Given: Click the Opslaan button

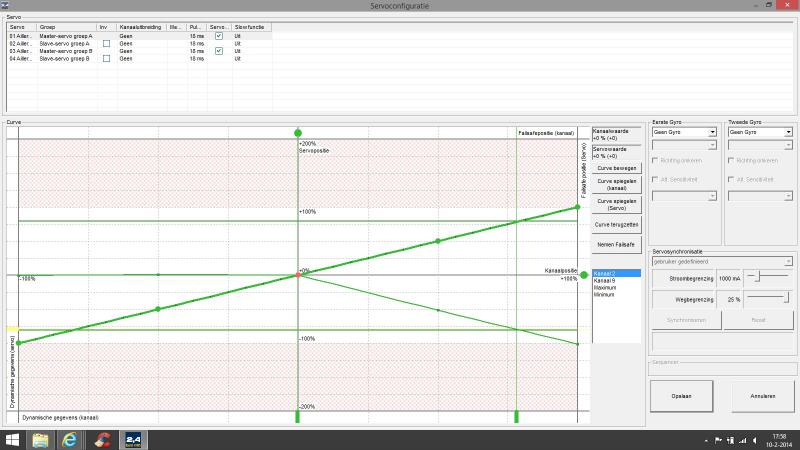Looking at the screenshot, I should (x=681, y=396).
